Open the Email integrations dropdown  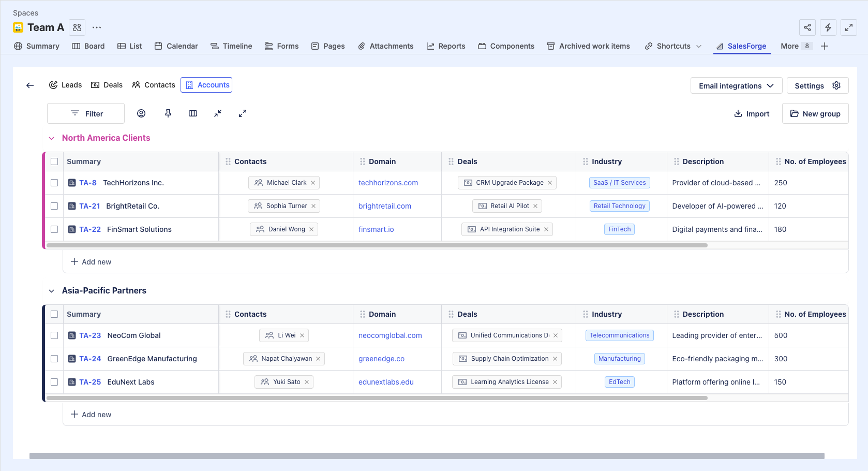(736, 86)
